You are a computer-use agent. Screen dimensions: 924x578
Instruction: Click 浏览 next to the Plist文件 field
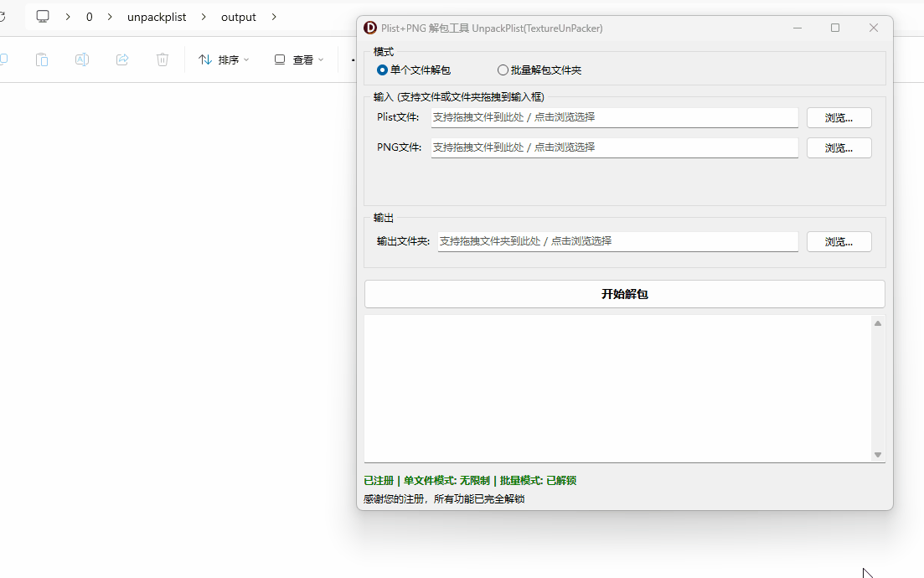click(839, 117)
